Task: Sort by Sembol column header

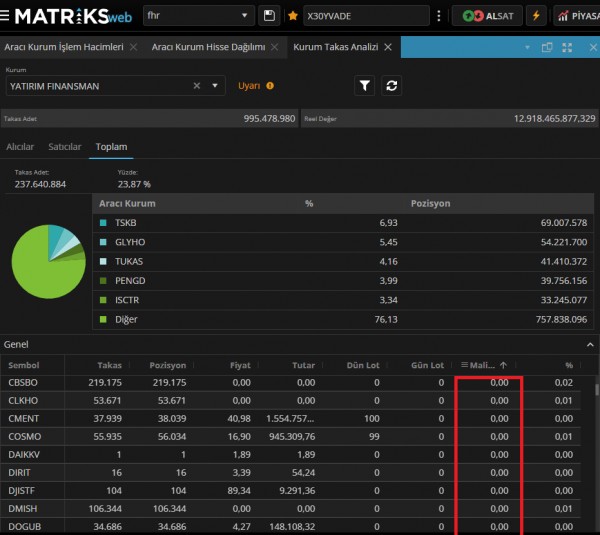Action: [x=24, y=365]
